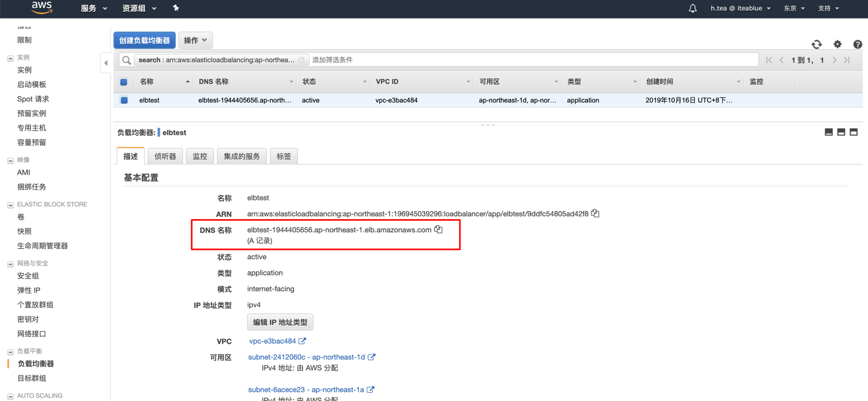
Task: Open the 东京 region dropdown
Action: click(x=794, y=8)
